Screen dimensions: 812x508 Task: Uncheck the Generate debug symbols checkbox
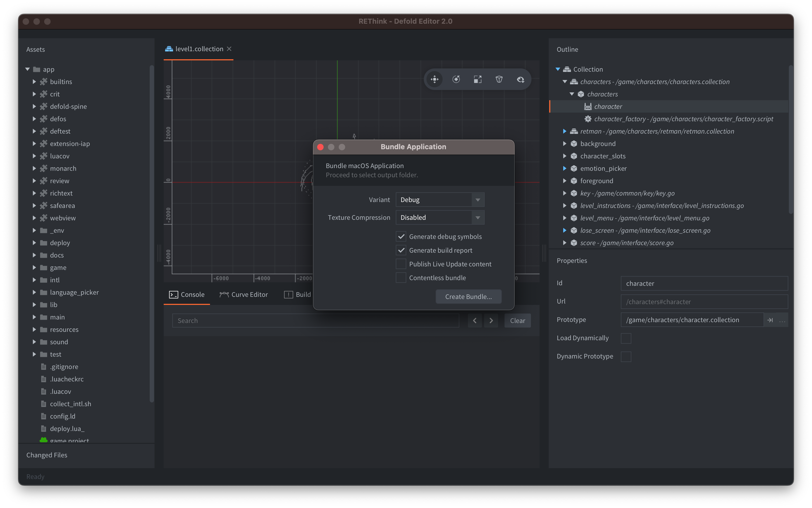pos(401,236)
